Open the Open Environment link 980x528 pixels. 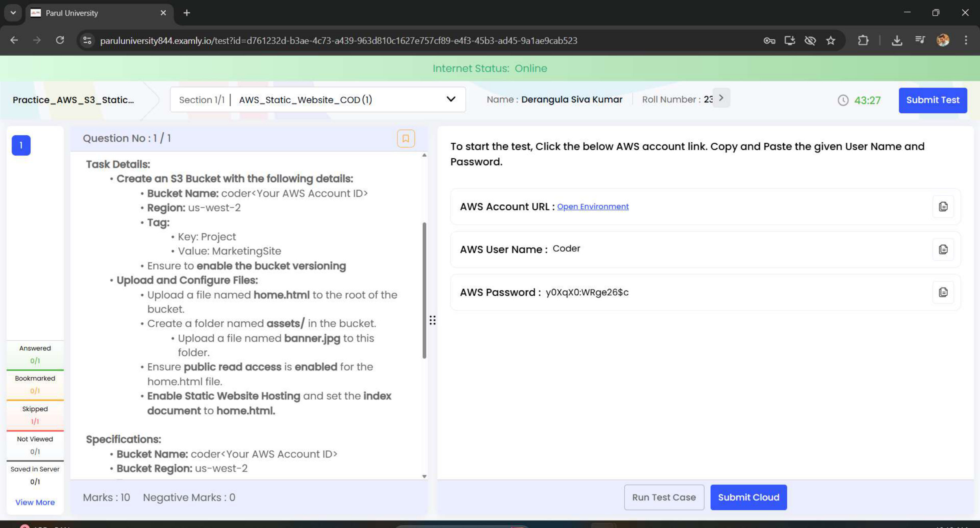click(x=593, y=206)
